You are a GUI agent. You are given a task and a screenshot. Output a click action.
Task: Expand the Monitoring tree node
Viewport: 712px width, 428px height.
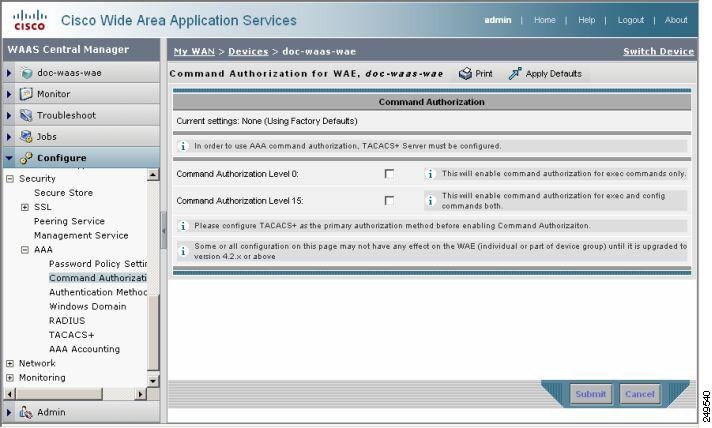point(10,378)
